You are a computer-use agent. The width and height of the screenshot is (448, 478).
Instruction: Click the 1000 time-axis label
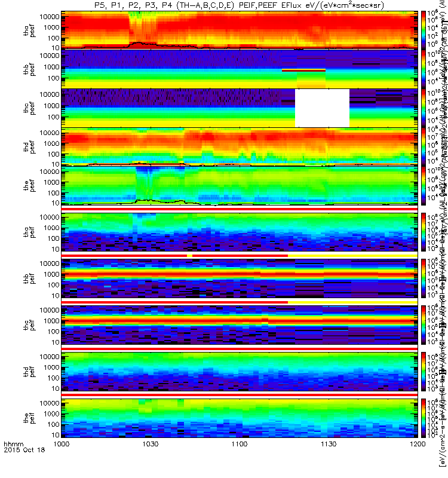[x=62, y=444]
